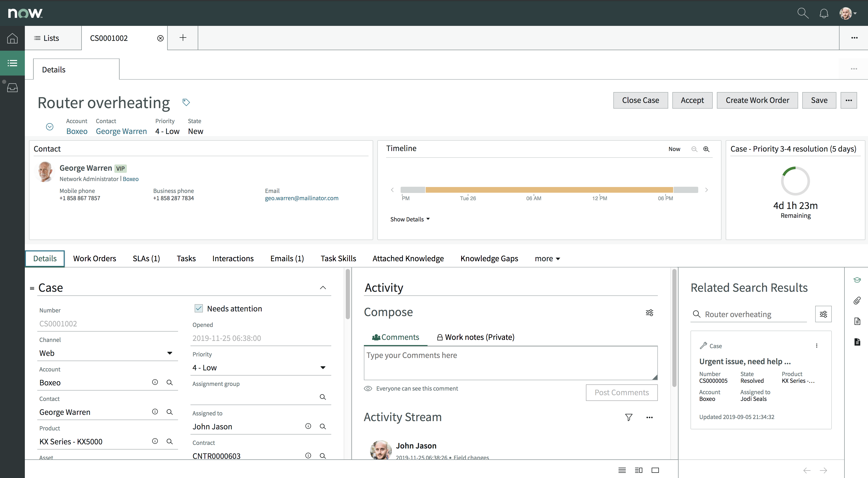Show info for Contact George Warren field
868x478 pixels.
[x=155, y=412]
